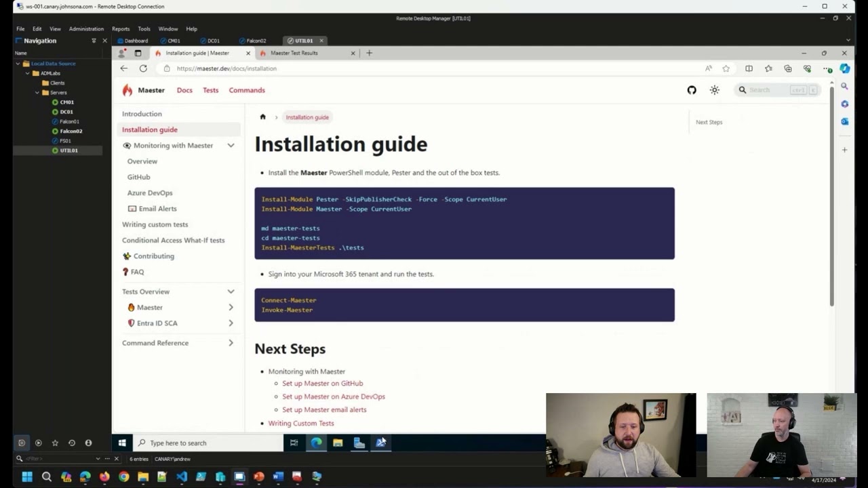This screenshot has height=488, width=868.
Task: Open Edge Browser essentials heart icon
Action: [807, 68]
